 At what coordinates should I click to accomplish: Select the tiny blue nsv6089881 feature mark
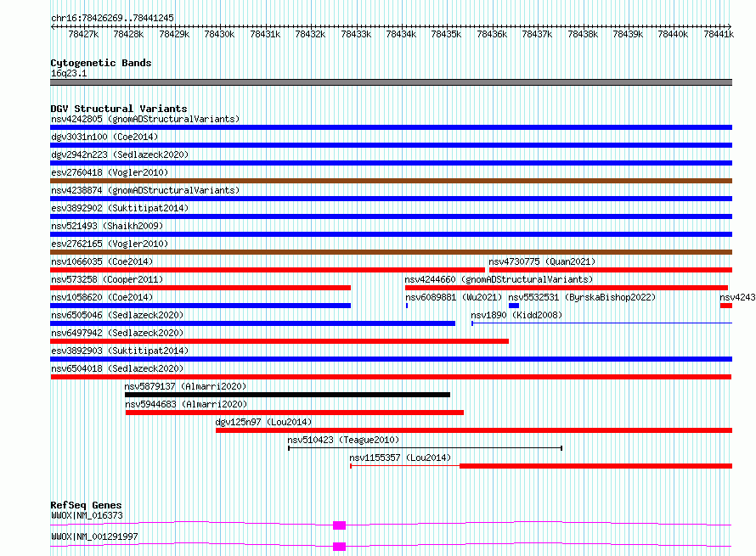[x=407, y=306]
